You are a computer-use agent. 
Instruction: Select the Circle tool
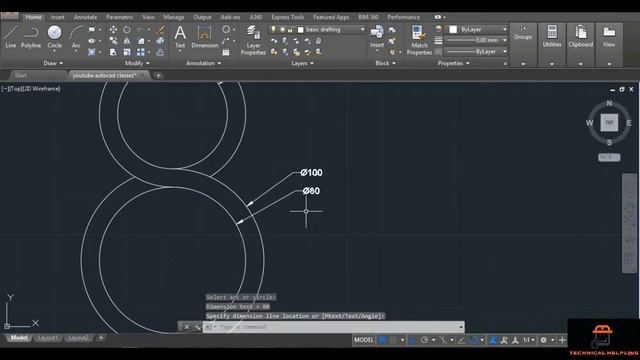click(54, 37)
